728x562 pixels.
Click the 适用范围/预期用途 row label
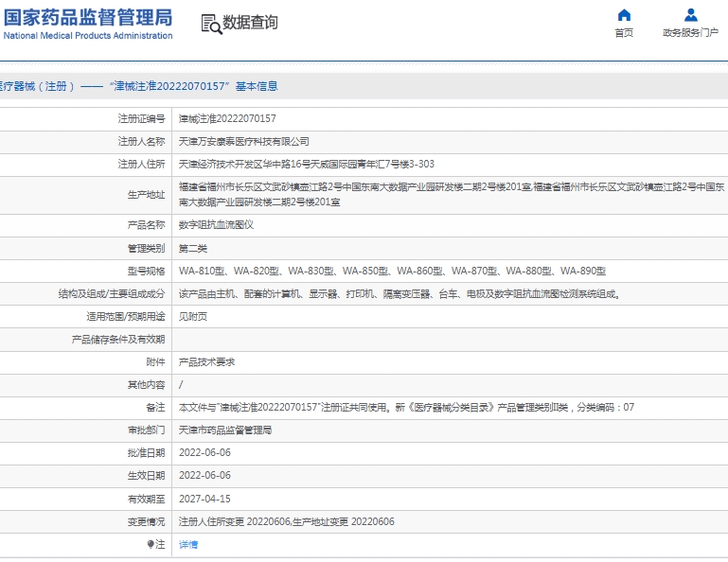(x=126, y=317)
